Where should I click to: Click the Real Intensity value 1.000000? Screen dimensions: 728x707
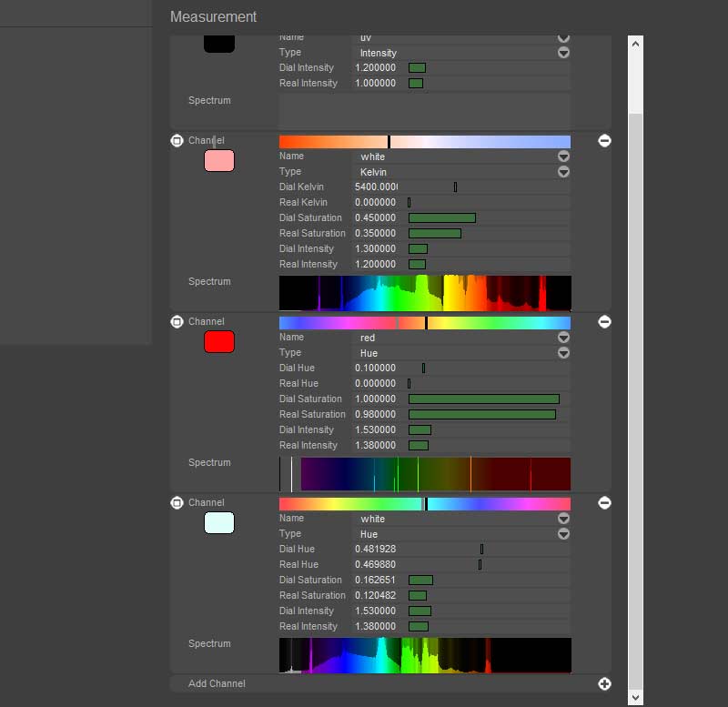(x=375, y=83)
